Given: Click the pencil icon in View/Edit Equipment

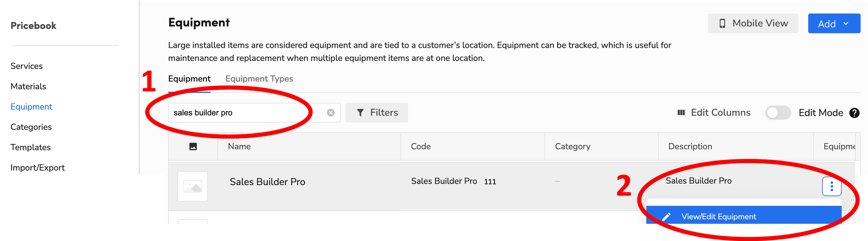Looking at the screenshot, I should 666,216.
